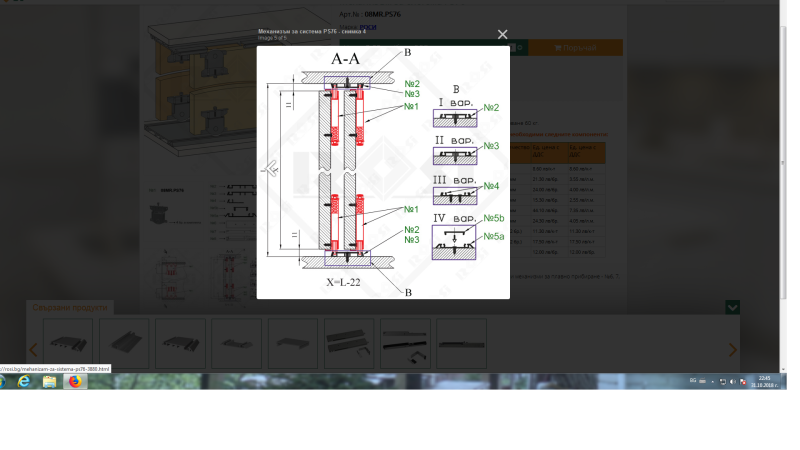Collapse the Свързани продукти section
The image size is (800, 450).
[x=733, y=308]
